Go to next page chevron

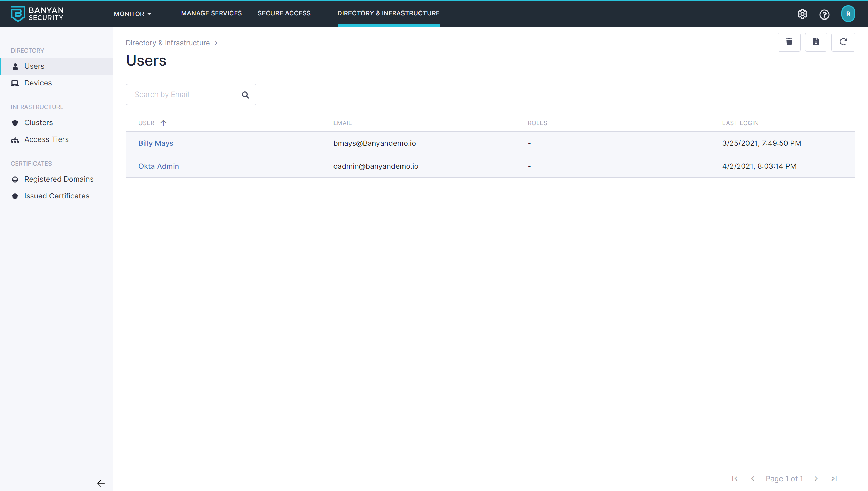coord(816,478)
